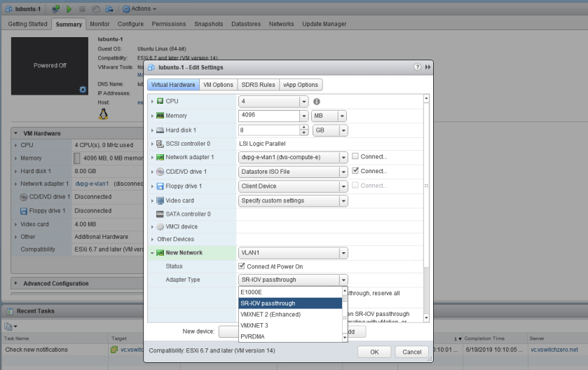Click the Cancel button
Screen dimensions: 588x370
(411, 351)
